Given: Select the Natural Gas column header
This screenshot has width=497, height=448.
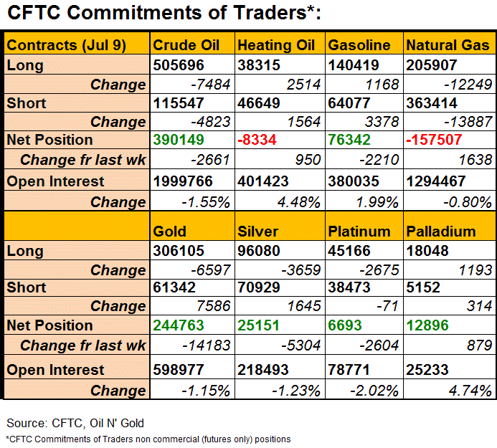Looking at the screenshot, I should coord(448,45).
